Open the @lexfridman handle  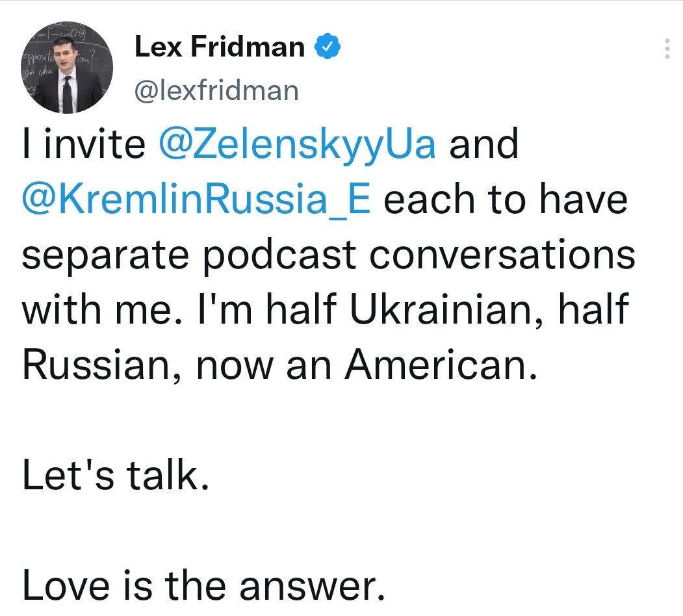point(216,90)
